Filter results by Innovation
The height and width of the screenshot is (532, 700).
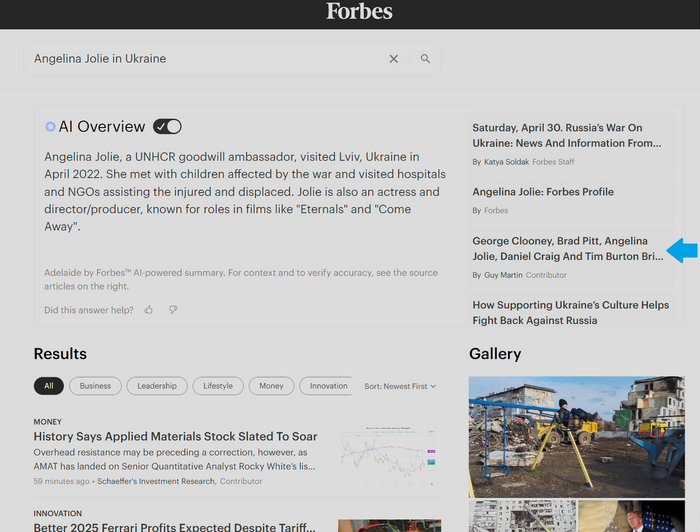pyautogui.click(x=328, y=386)
